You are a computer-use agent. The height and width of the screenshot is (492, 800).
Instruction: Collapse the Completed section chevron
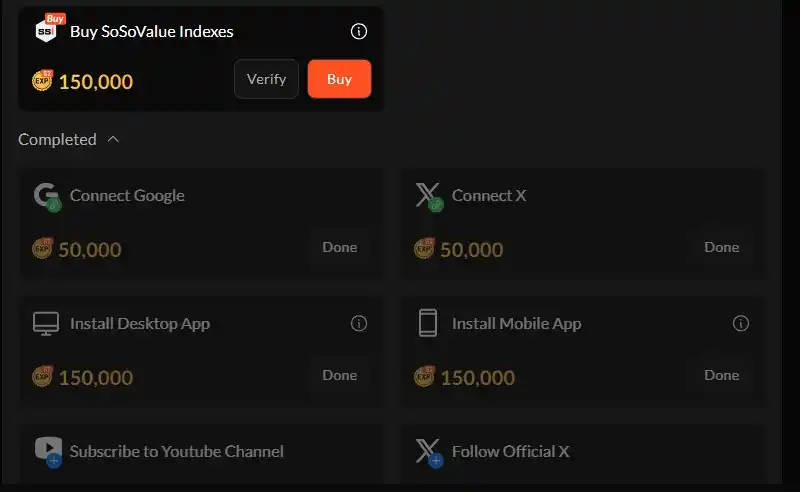click(113, 139)
